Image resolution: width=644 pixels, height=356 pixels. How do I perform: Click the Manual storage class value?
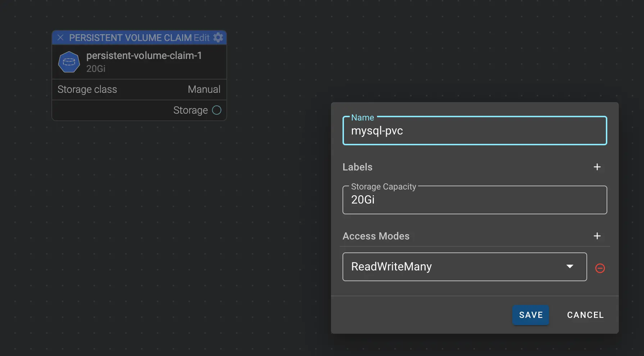tap(204, 89)
